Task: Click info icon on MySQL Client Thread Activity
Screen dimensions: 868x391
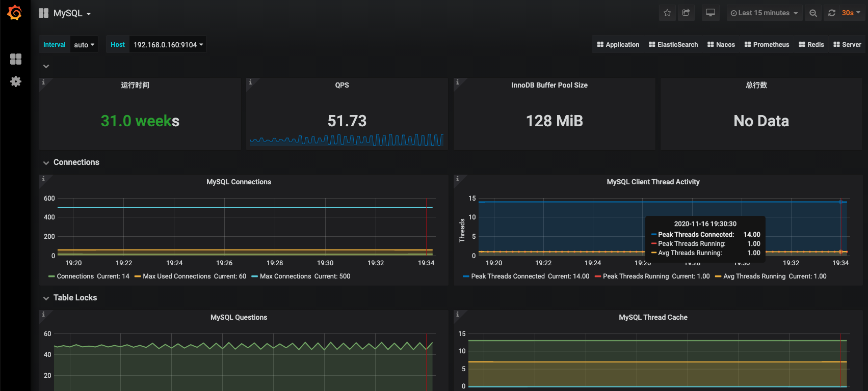Action: (458, 179)
